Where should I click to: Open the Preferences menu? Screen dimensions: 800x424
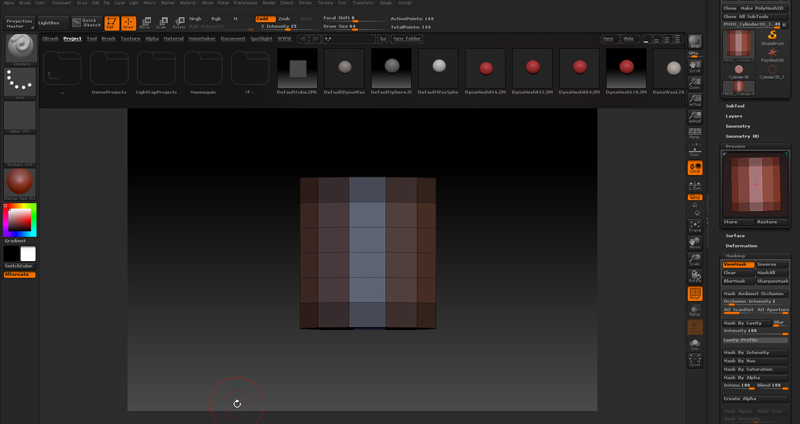(245, 3)
